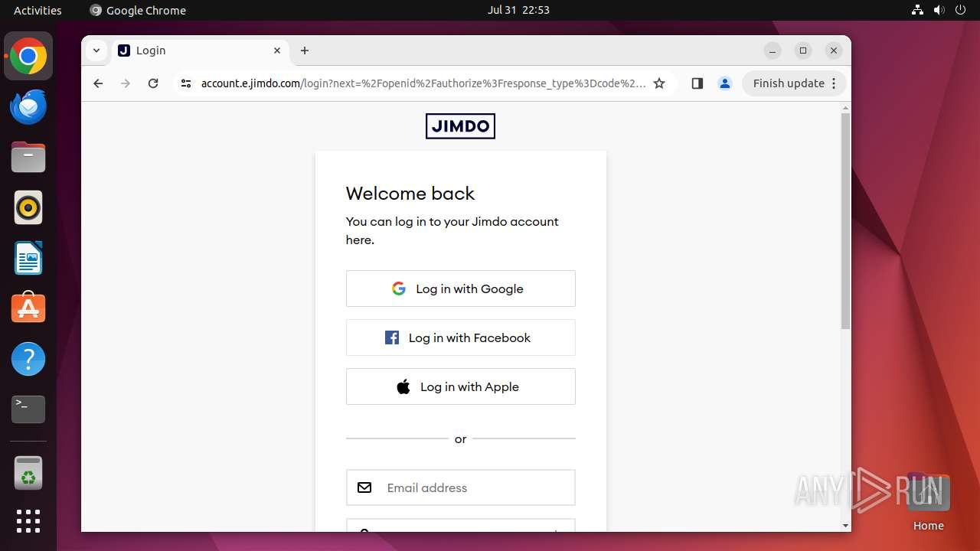Select the Login tab
This screenshot has height=551, width=980.
coord(201,51)
